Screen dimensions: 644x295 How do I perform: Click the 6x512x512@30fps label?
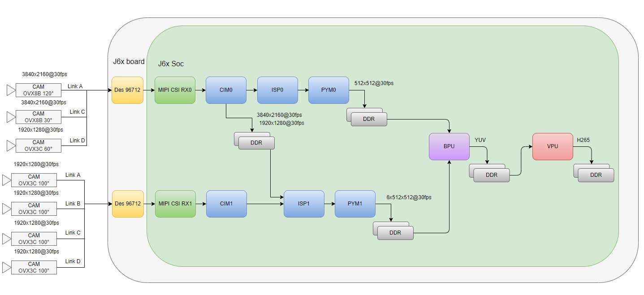coord(409,197)
